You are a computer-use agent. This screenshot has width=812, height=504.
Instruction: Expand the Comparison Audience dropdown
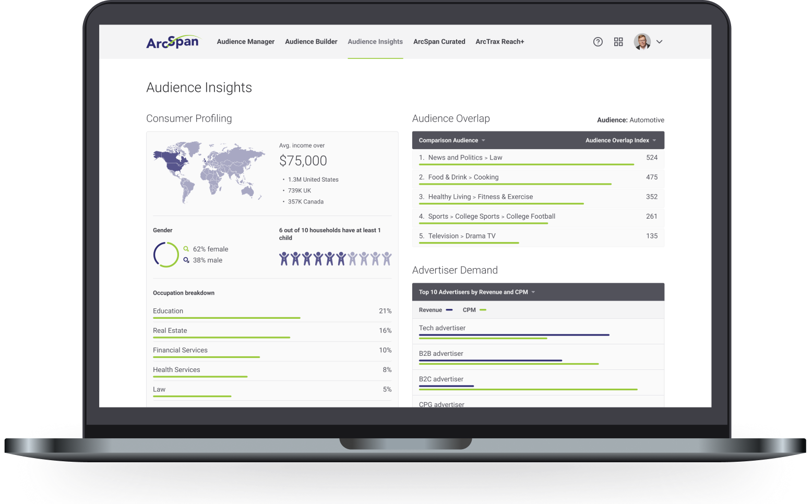point(452,140)
